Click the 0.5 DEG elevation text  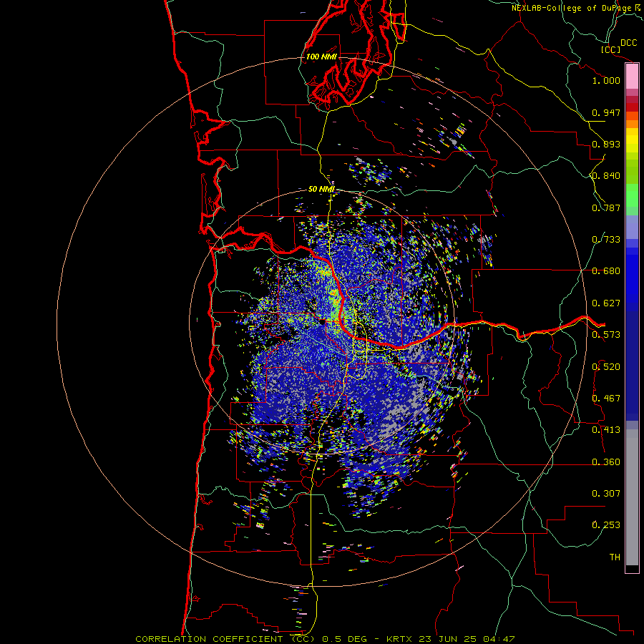click(x=345, y=639)
